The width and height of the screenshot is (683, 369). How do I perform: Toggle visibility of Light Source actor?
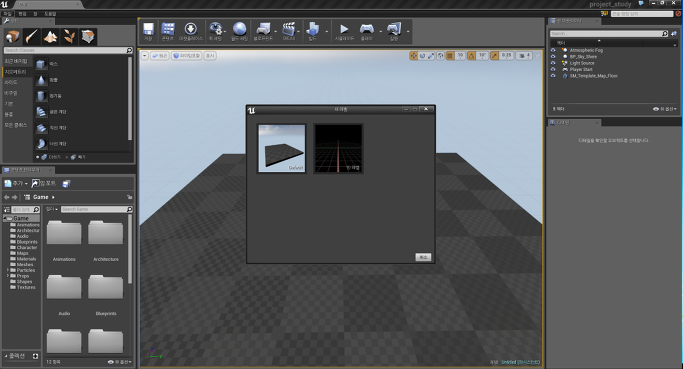pos(553,63)
